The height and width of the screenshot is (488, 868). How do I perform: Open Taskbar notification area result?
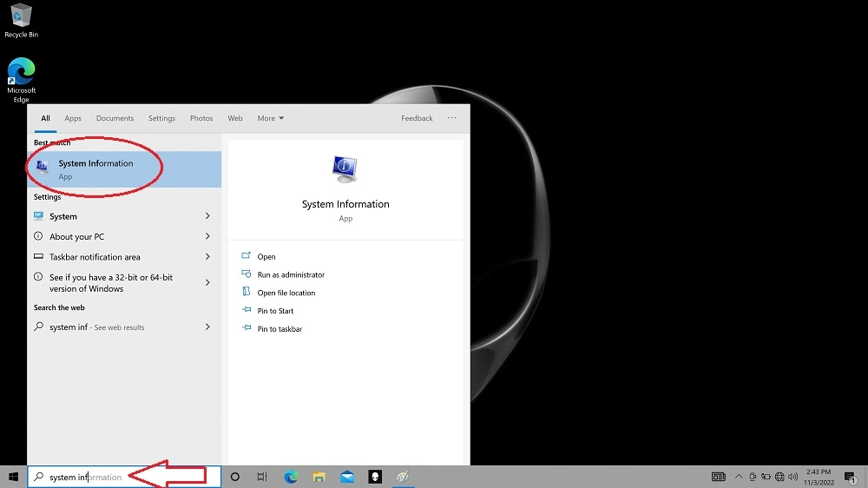pyautogui.click(x=124, y=257)
